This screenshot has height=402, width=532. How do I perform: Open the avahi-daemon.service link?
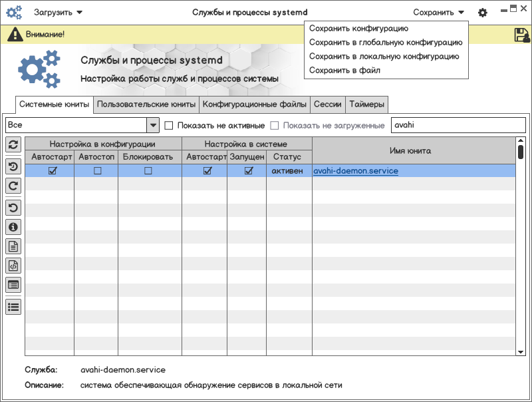pyautogui.click(x=356, y=171)
